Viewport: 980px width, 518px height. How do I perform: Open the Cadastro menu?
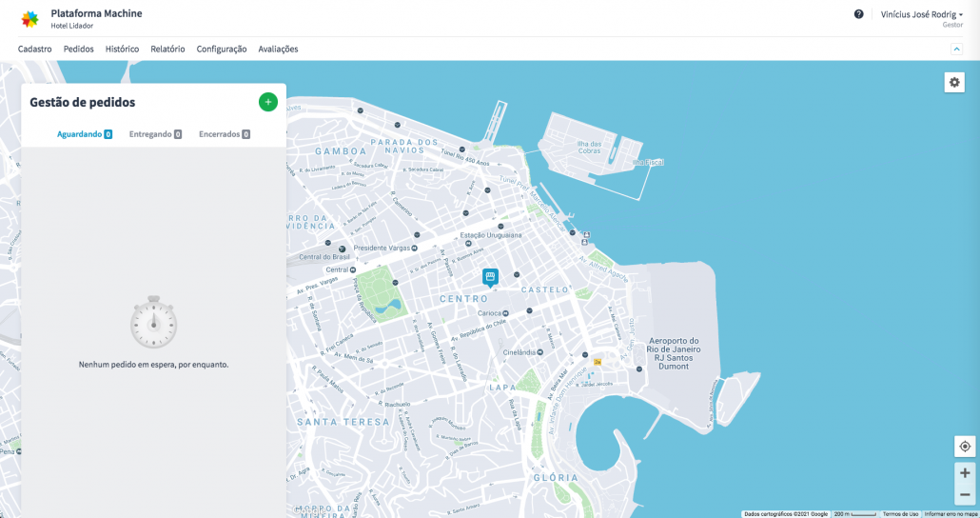coord(34,49)
